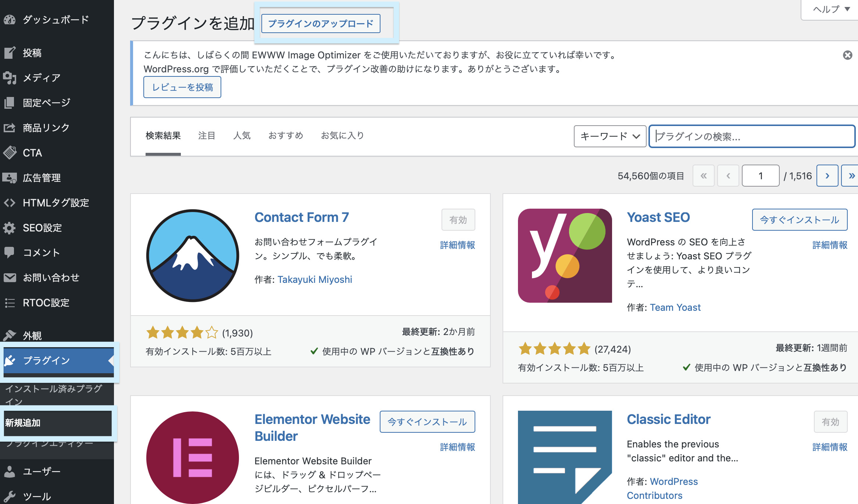Dismiss the EWWW Image Optimizer notice
This screenshot has width=858, height=504.
tap(847, 55)
